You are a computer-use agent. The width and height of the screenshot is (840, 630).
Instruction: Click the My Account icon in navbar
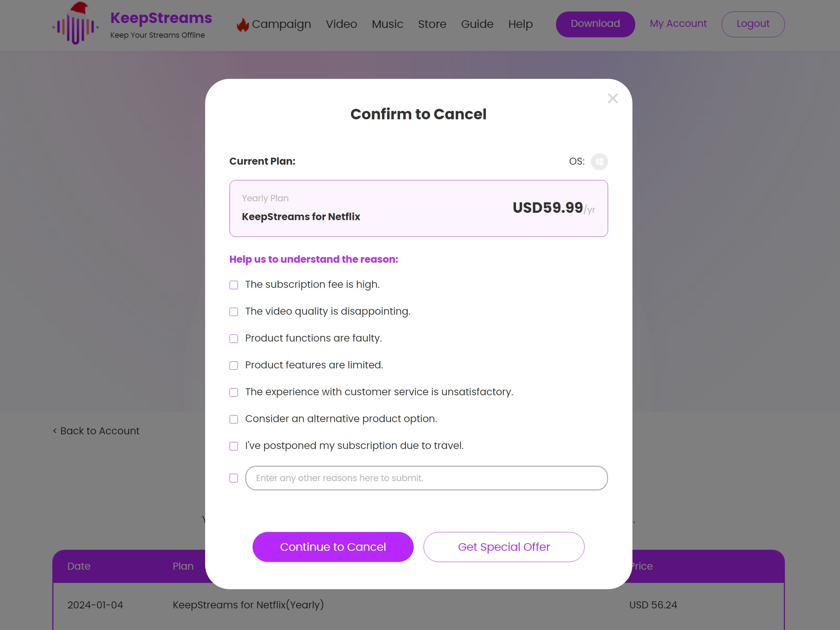[x=678, y=23]
